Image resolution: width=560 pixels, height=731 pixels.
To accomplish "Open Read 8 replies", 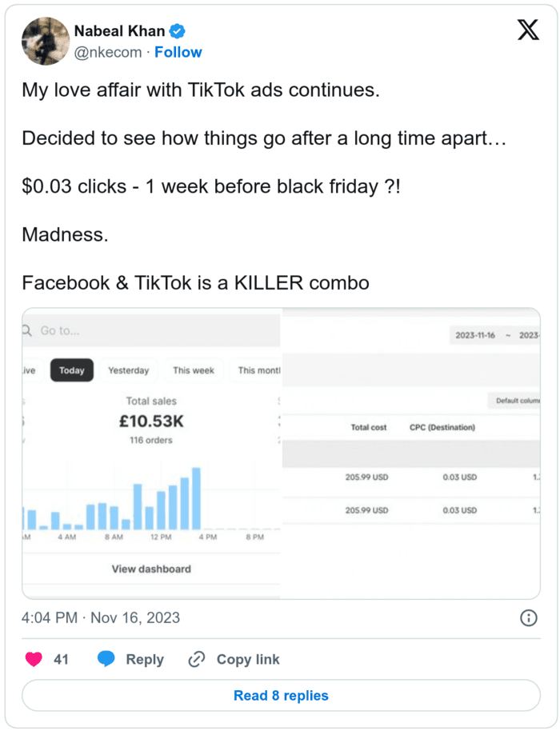I will pyautogui.click(x=280, y=695).
